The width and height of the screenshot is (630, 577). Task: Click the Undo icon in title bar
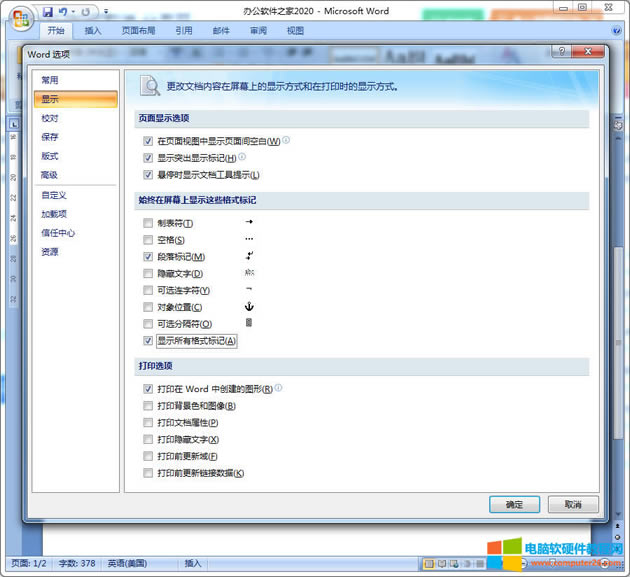(x=63, y=11)
